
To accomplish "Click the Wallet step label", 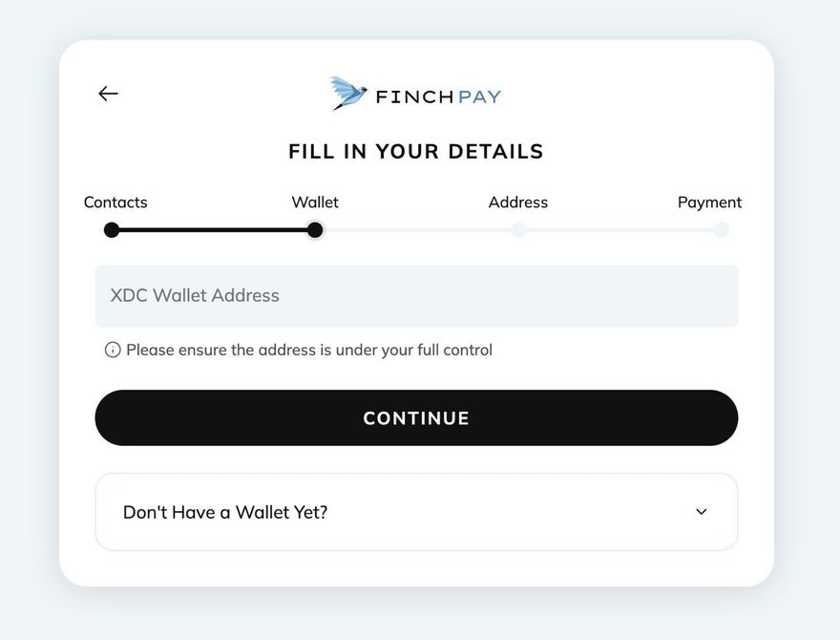I will [315, 203].
